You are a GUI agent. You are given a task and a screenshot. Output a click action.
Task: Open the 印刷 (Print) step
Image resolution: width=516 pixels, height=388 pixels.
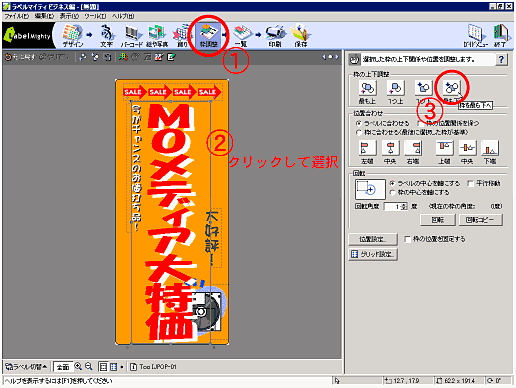coord(275,36)
